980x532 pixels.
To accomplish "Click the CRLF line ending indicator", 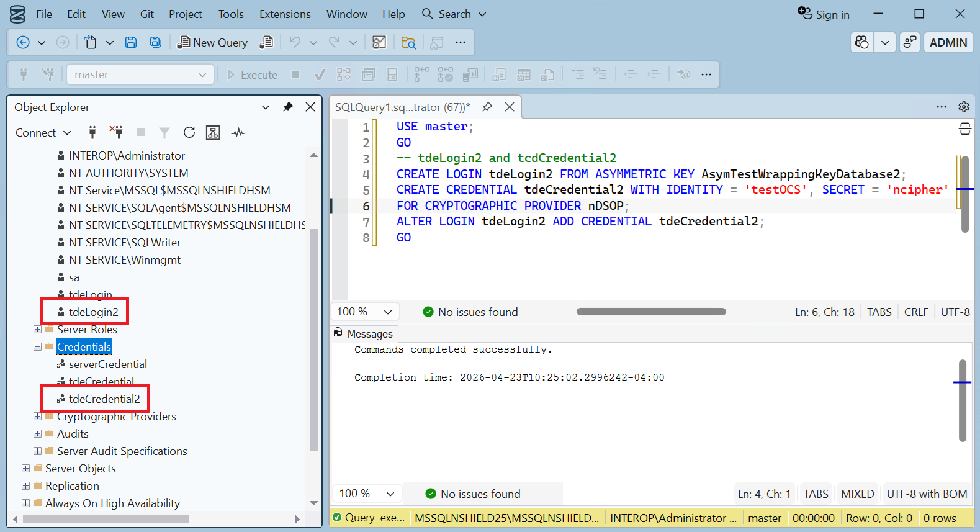I will [x=916, y=312].
